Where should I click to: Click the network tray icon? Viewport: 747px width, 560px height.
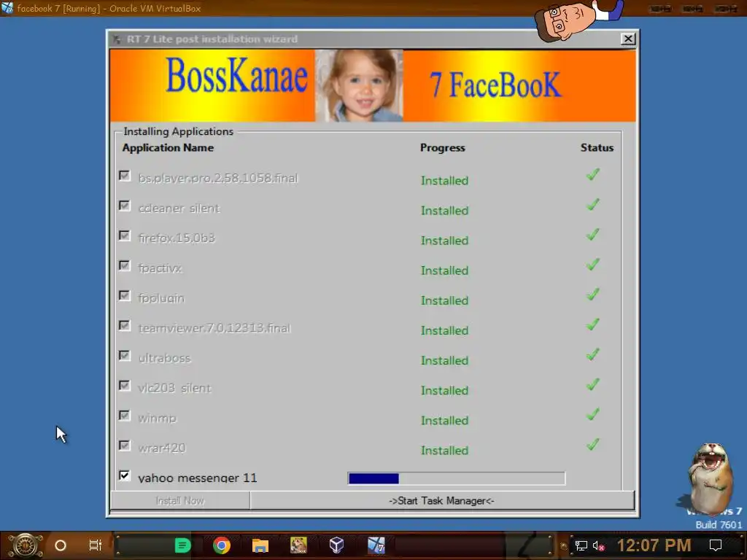point(581,545)
